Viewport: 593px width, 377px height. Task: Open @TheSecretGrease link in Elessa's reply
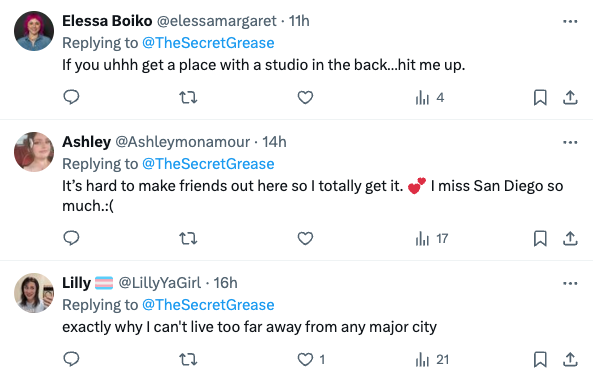pyautogui.click(x=208, y=43)
